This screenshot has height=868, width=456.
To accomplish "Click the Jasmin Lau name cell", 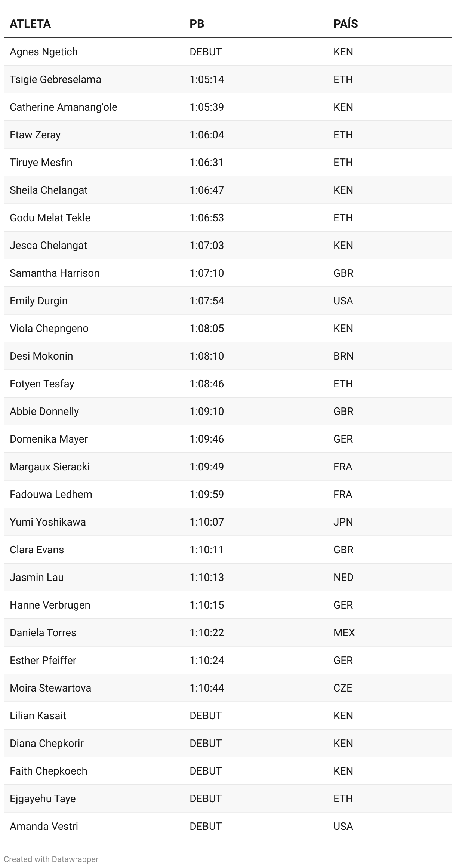I will 37,578.
